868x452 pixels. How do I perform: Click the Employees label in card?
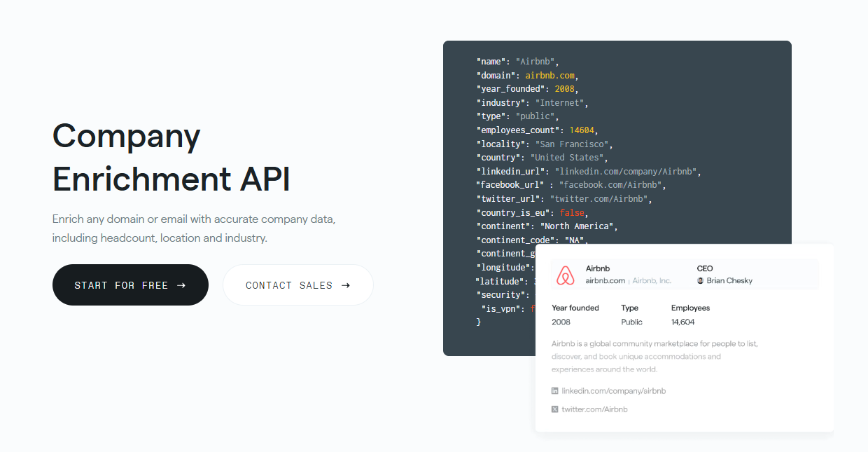pyautogui.click(x=690, y=308)
